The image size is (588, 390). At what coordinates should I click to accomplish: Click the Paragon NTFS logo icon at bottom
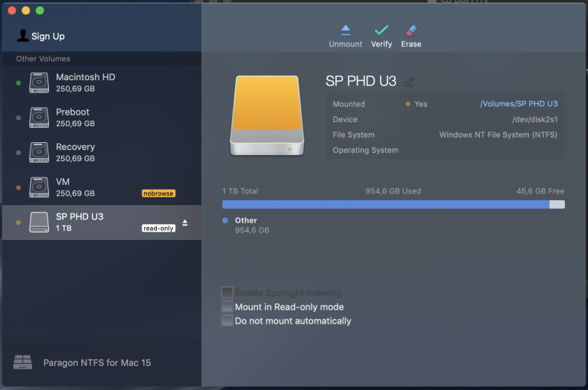point(22,362)
